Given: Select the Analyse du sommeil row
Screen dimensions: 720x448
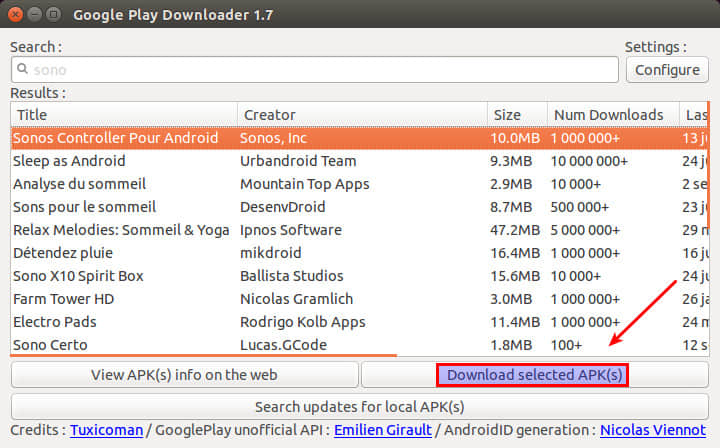Looking at the screenshot, I should [x=360, y=184].
